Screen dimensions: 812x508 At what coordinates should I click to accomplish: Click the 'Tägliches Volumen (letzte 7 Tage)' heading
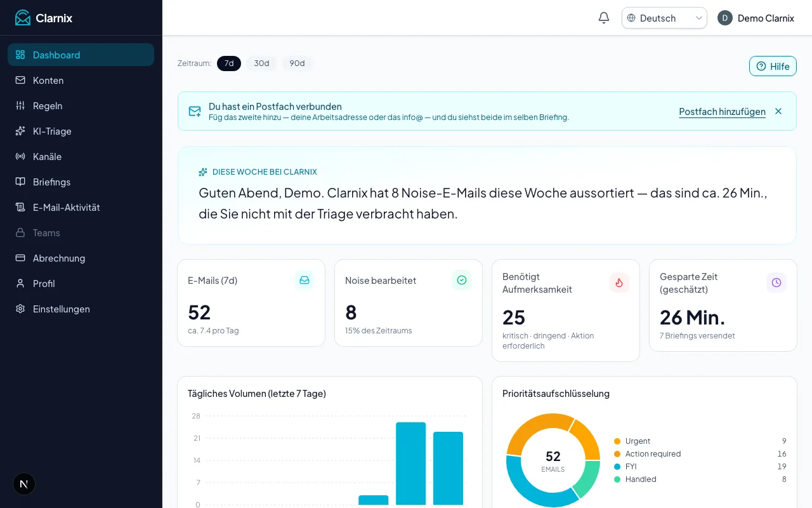point(257,394)
